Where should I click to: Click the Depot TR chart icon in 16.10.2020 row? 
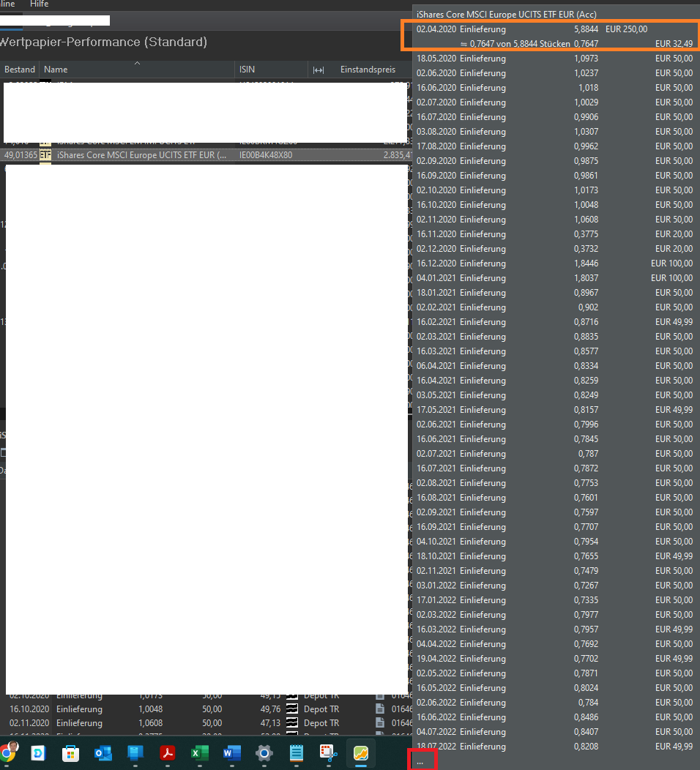[292, 709]
